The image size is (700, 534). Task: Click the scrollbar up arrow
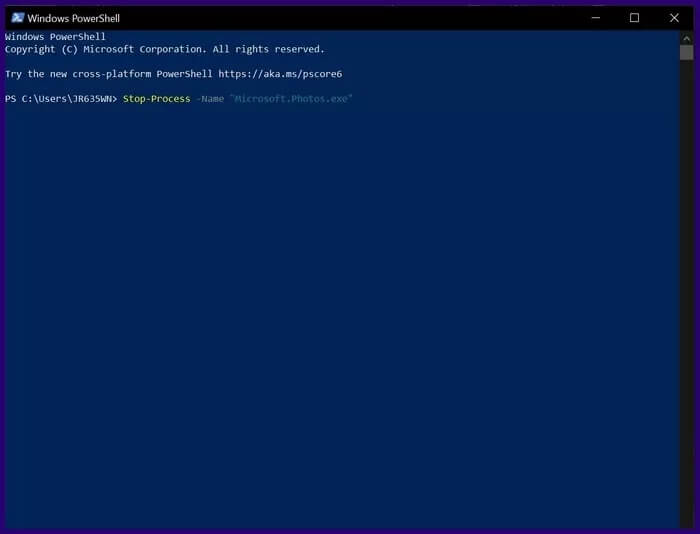coord(687,38)
